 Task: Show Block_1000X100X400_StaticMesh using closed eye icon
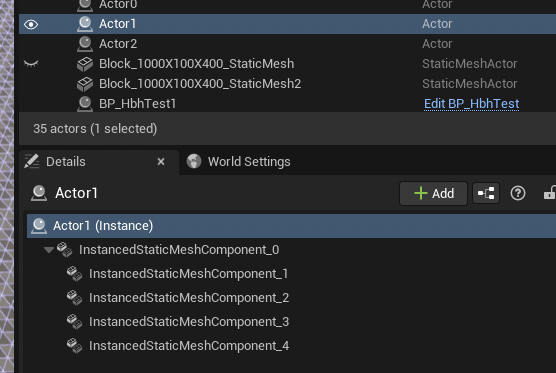pos(31,64)
